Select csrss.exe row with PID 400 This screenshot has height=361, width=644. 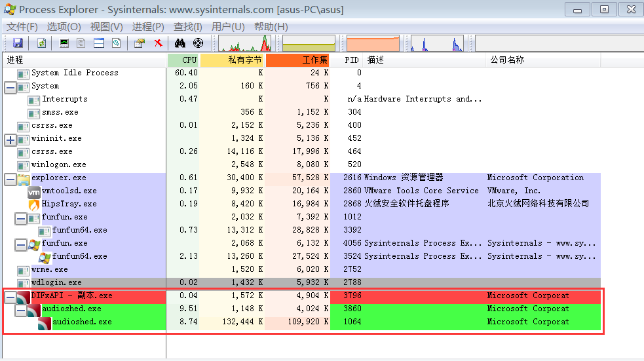[302, 125]
